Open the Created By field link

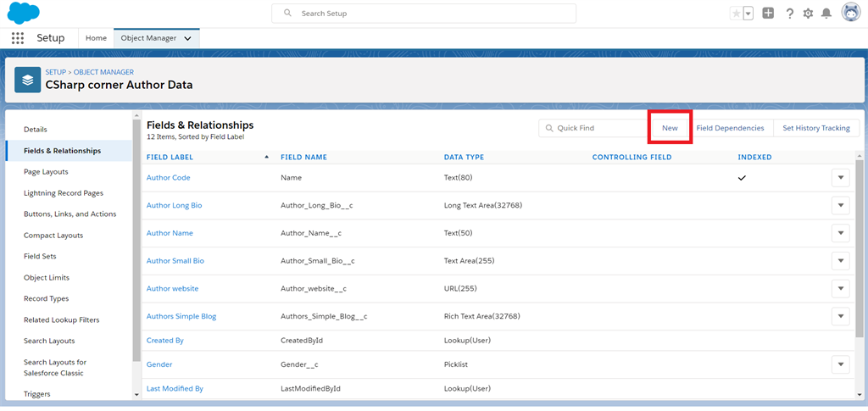click(165, 341)
